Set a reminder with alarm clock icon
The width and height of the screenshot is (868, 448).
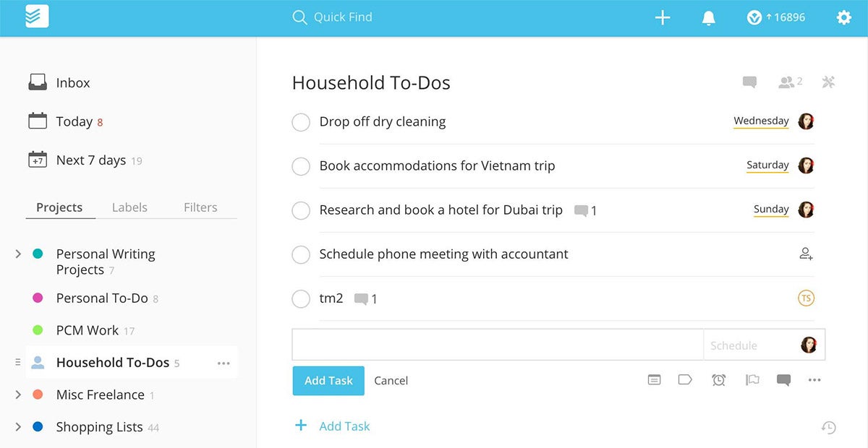718,379
